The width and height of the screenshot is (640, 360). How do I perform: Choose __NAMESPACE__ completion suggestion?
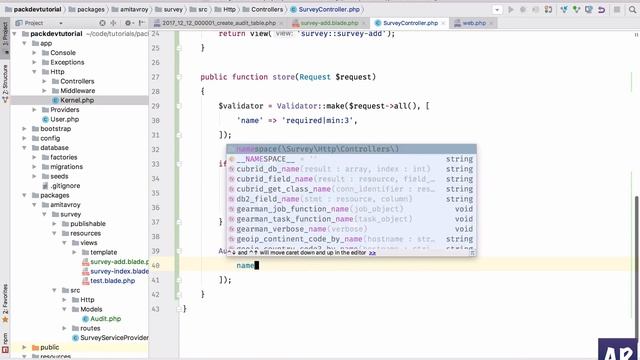pos(351,159)
